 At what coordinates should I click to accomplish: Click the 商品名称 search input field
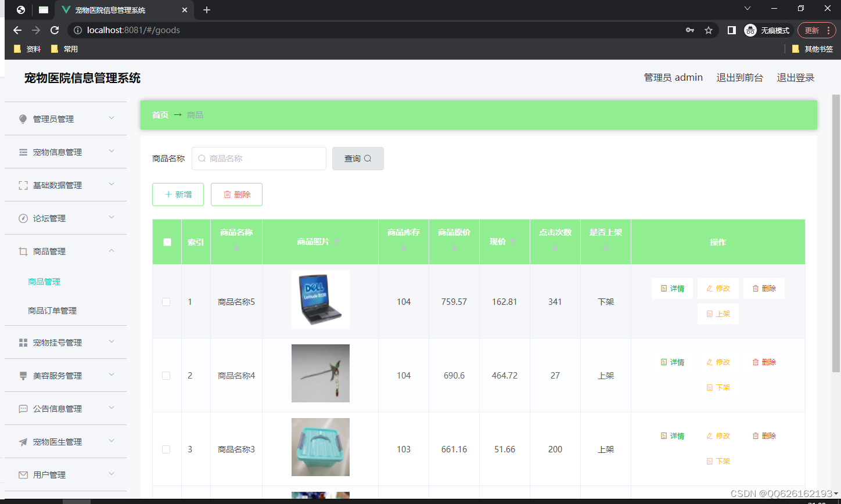(259, 159)
